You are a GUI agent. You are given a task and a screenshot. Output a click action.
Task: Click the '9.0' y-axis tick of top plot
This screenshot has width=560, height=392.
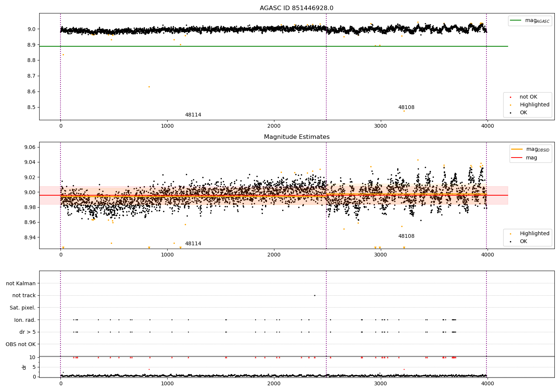point(31,29)
